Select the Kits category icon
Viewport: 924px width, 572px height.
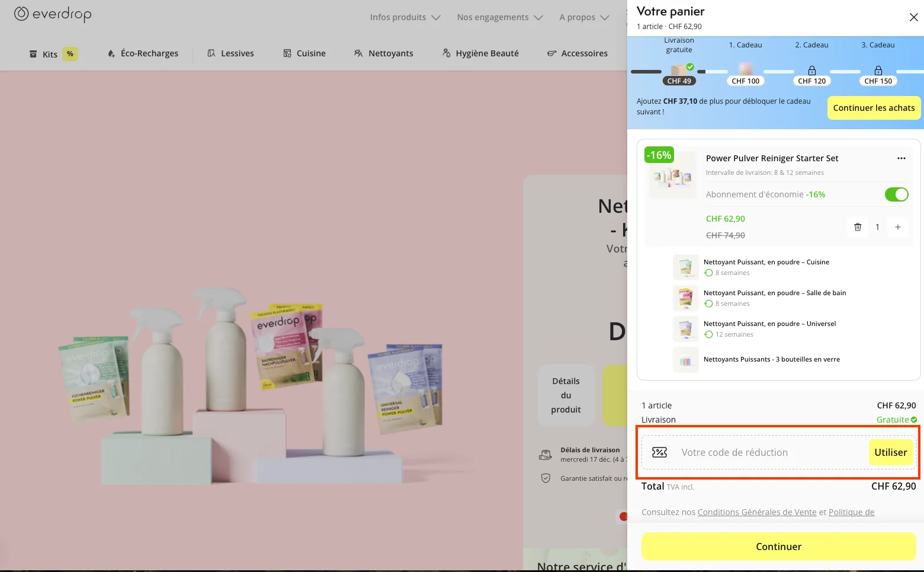(33, 53)
